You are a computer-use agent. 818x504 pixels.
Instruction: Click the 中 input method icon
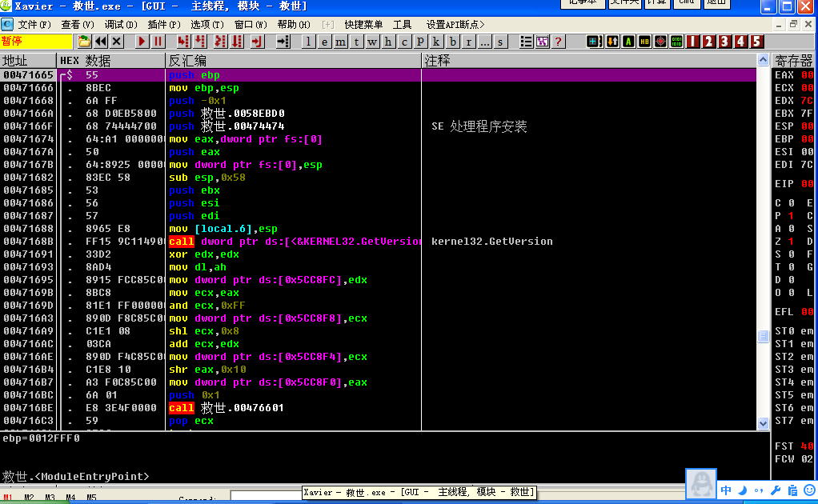tap(726, 490)
